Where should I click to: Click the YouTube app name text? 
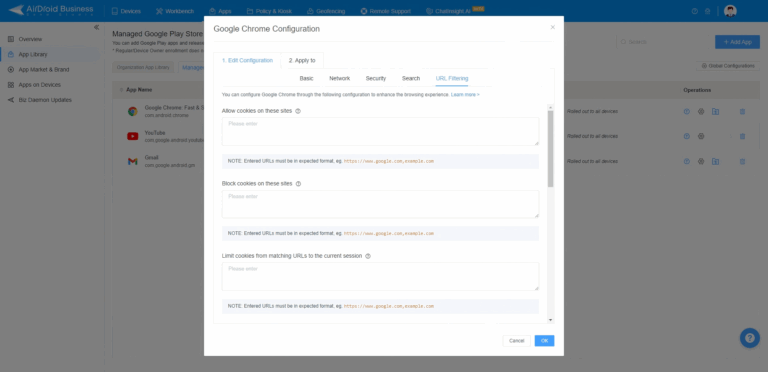coord(155,133)
